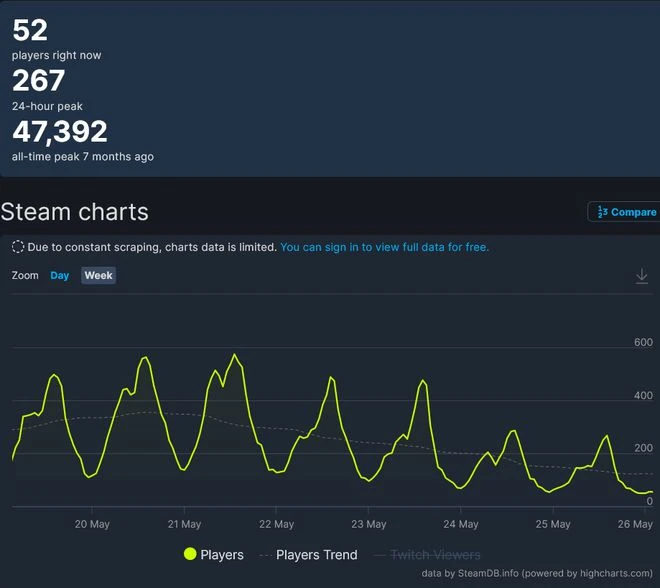The height and width of the screenshot is (588, 660).
Task: Click the 20 May axis label
Action: [91, 524]
